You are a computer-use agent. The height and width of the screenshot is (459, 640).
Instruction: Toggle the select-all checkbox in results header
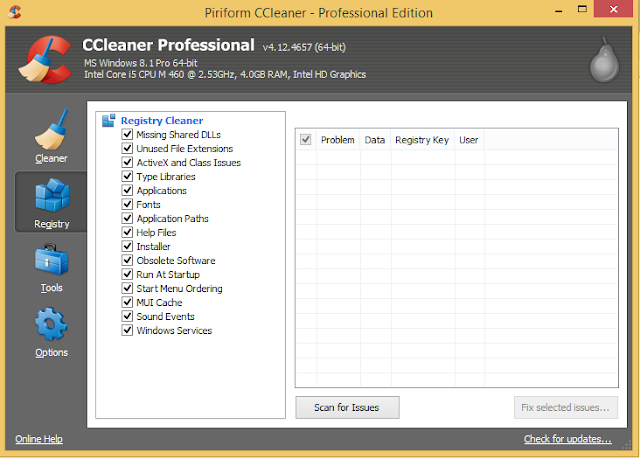click(305, 140)
